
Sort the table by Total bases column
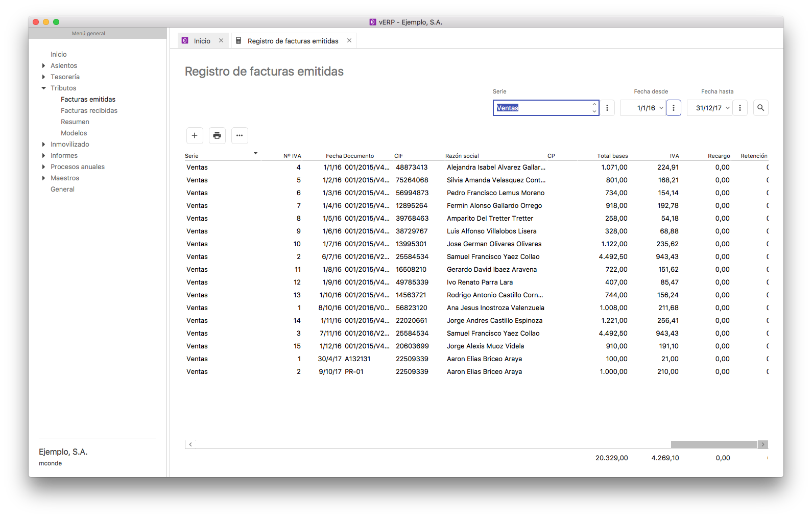pyautogui.click(x=612, y=156)
